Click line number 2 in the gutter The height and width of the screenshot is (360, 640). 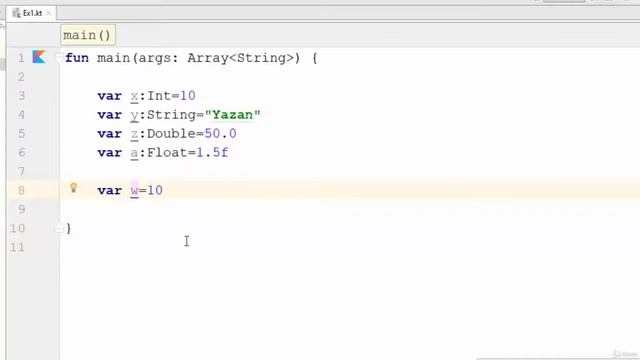21,77
